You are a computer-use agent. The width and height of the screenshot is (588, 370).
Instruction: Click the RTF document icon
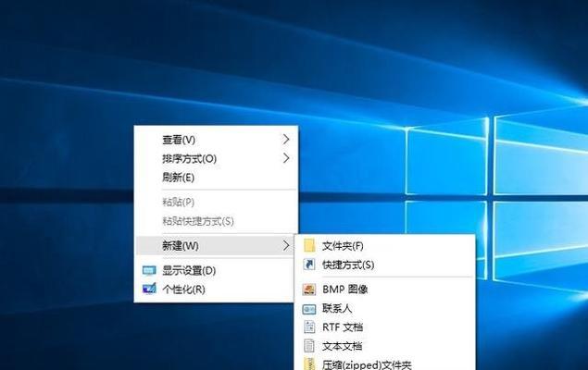click(309, 327)
